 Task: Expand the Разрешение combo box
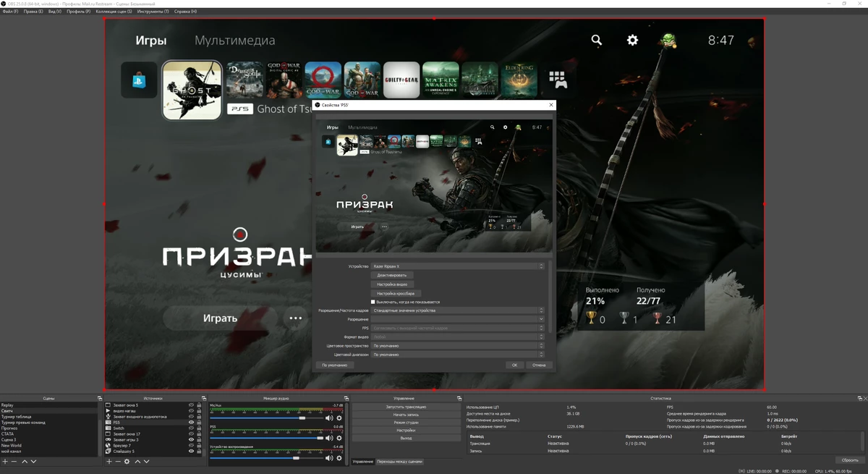[x=458, y=319]
